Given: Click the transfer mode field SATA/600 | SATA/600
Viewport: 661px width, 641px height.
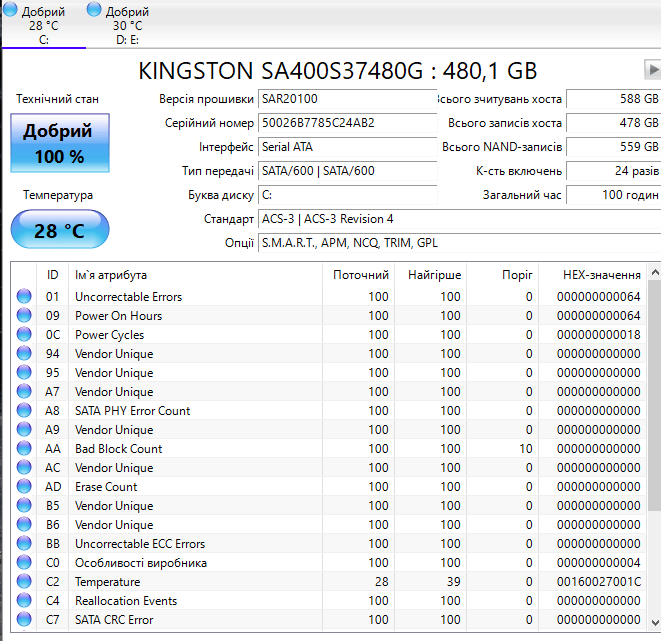Looking at the screenshot, I should point(347,171).
